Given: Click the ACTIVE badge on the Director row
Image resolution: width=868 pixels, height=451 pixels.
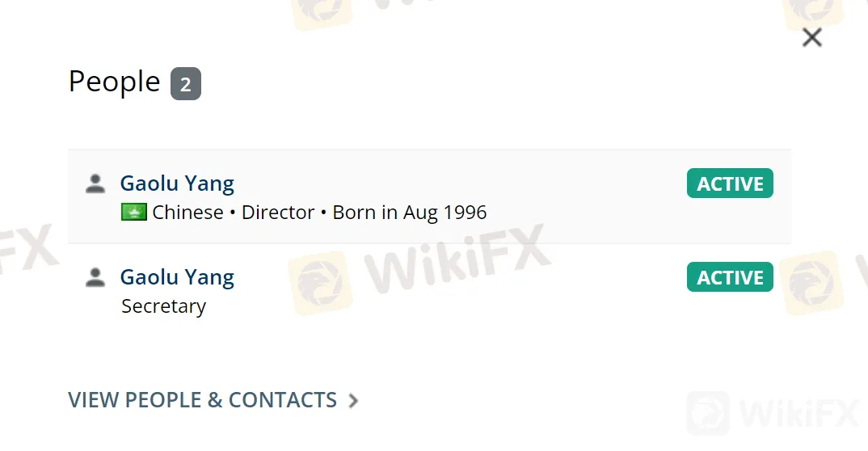Looking at the screenshot, I should click(730, 183).
